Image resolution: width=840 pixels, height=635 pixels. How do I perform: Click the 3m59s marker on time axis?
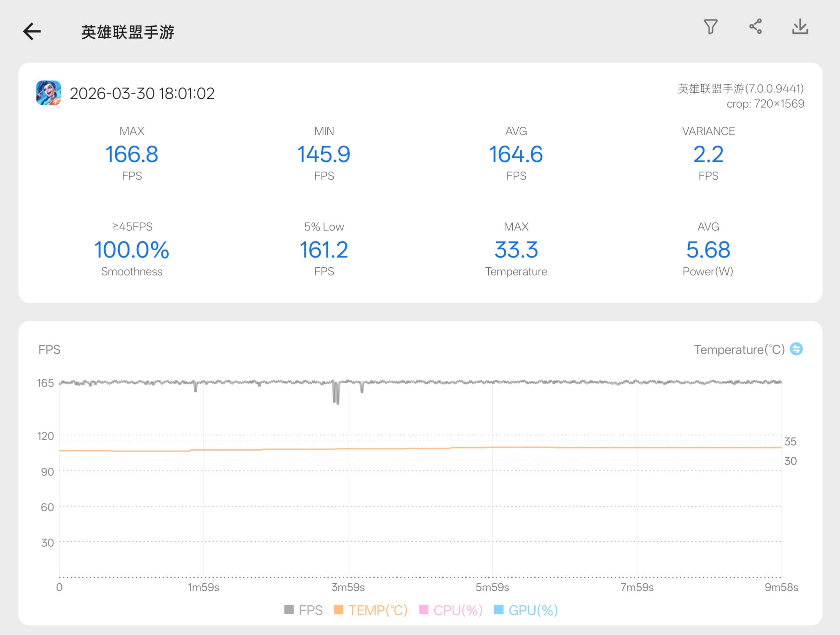coord(348,587)
